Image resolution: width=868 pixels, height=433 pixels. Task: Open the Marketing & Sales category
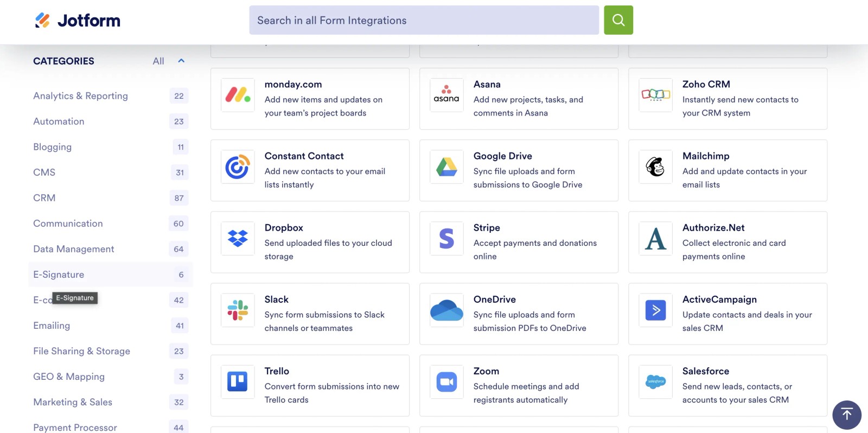coord(111,402)
